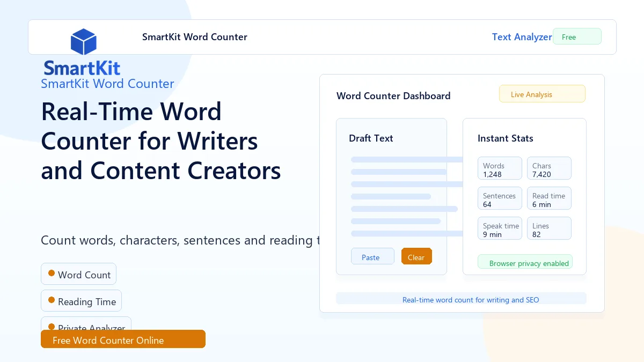Click the orange dot beside Reading Time

pyautogui.click(x=52, y=300)
